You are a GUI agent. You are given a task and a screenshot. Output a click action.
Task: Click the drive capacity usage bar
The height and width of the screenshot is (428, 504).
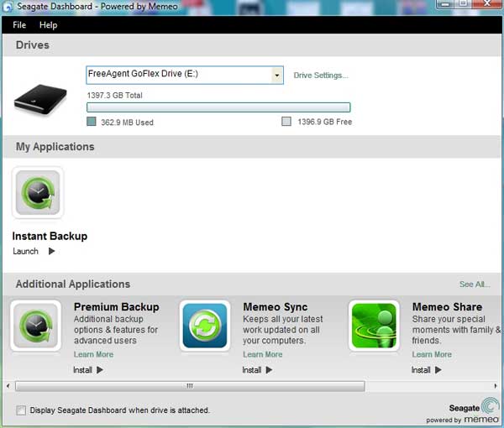pyautogui.click(x=218, y=107)
